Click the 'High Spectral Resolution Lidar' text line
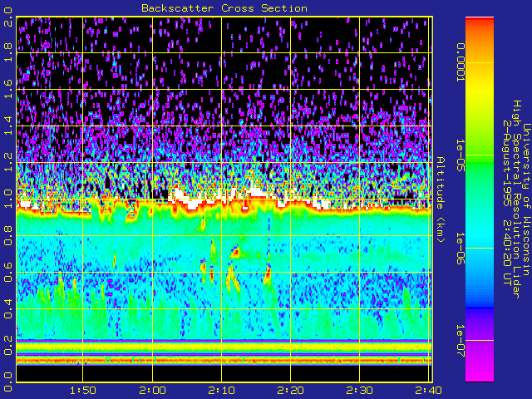Image resolution: width=532 pixels, height=399 pixels. click(517, 199)
